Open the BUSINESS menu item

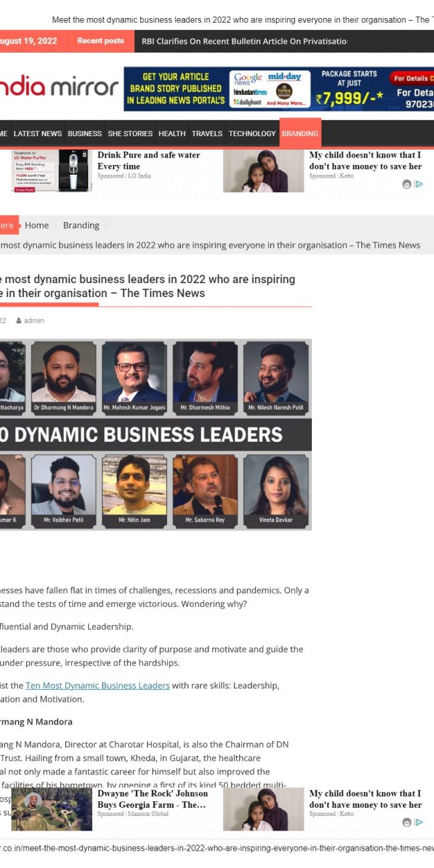coord(85,134)
